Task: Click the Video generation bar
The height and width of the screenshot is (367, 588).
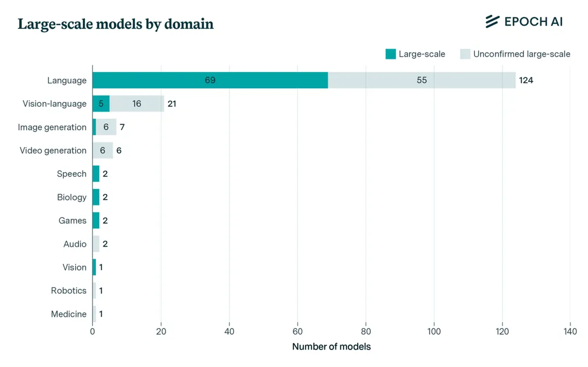Action: tap(102, 150)
